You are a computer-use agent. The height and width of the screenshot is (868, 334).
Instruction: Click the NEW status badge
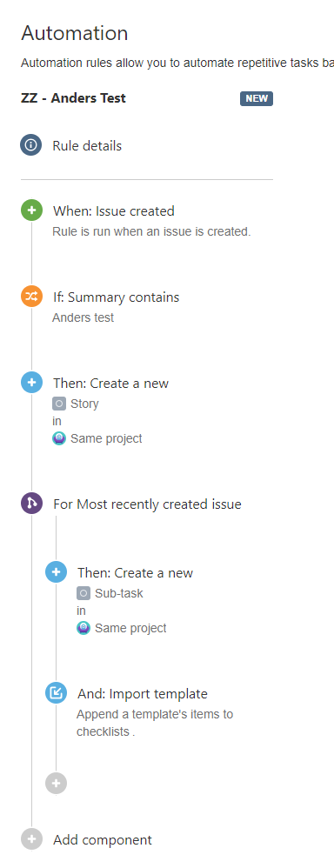click(257, 98)
